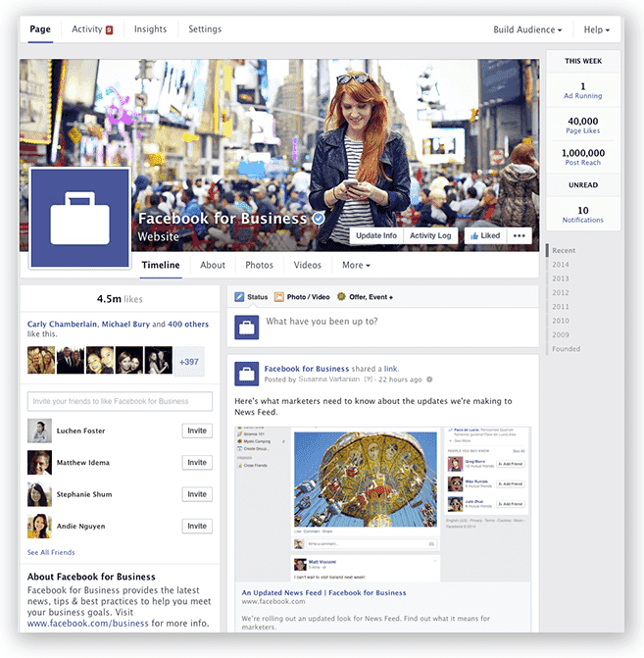Click the Carly Chamberlain name link
This screenshot has height=658, width=644.
[x=62, y=324]
